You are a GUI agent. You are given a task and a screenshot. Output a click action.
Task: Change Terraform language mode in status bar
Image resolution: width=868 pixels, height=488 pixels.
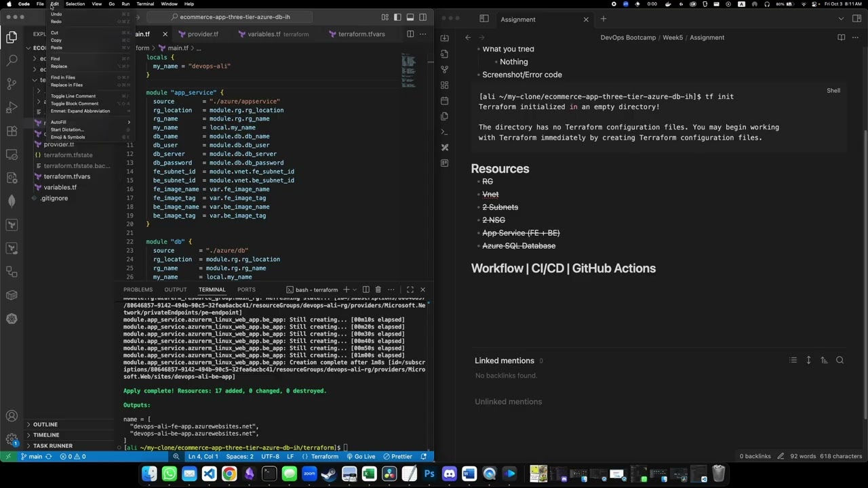pyautogui.click(x=325, y=456)
